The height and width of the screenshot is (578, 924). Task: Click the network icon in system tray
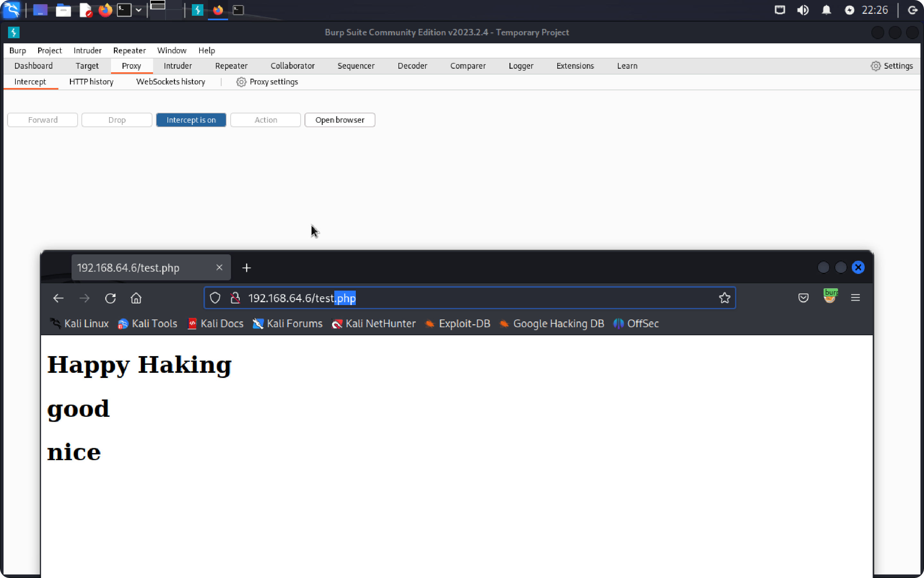pos(780,10)
